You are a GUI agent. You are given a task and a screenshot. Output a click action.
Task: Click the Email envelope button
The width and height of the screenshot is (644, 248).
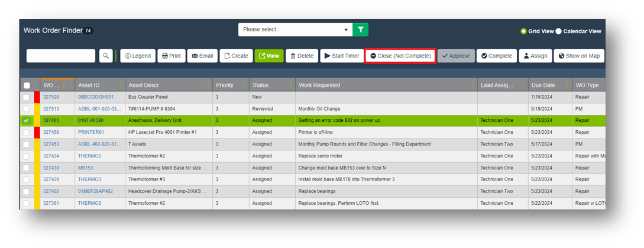pyautogui.click(x=202, y=56)
